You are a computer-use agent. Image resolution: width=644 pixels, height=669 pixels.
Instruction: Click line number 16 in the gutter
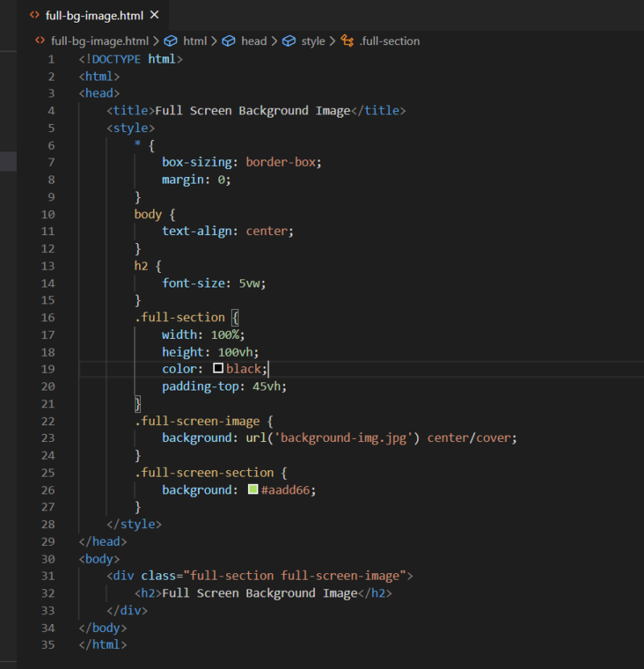[x=47, y=317]
